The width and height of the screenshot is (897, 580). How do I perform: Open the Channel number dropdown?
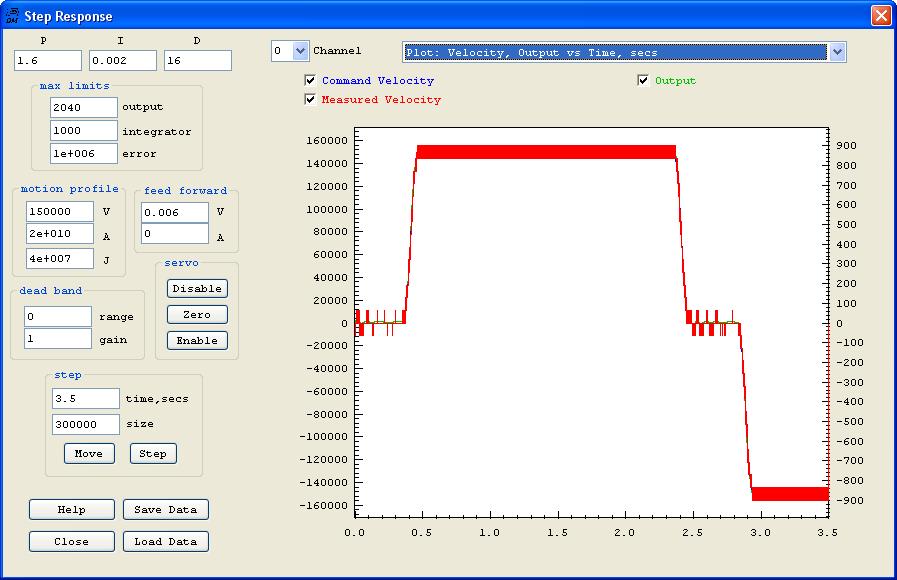click(300, 51)
